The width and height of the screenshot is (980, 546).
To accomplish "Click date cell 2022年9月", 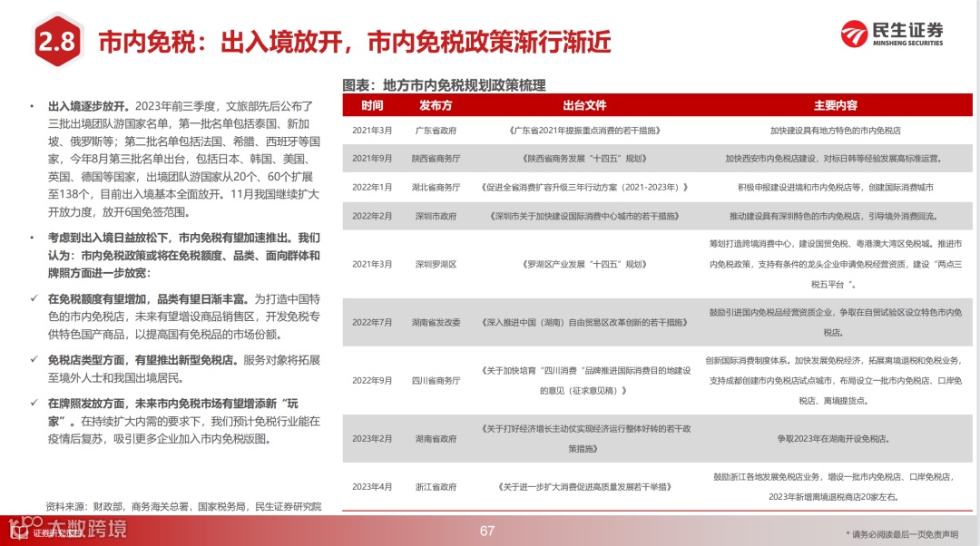I will (372, 380).
